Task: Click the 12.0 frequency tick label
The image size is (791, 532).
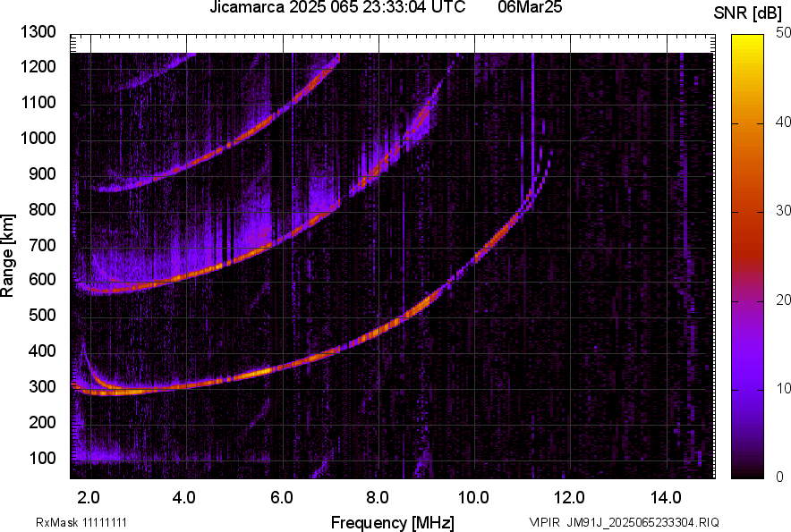Action: coord(569,497)
